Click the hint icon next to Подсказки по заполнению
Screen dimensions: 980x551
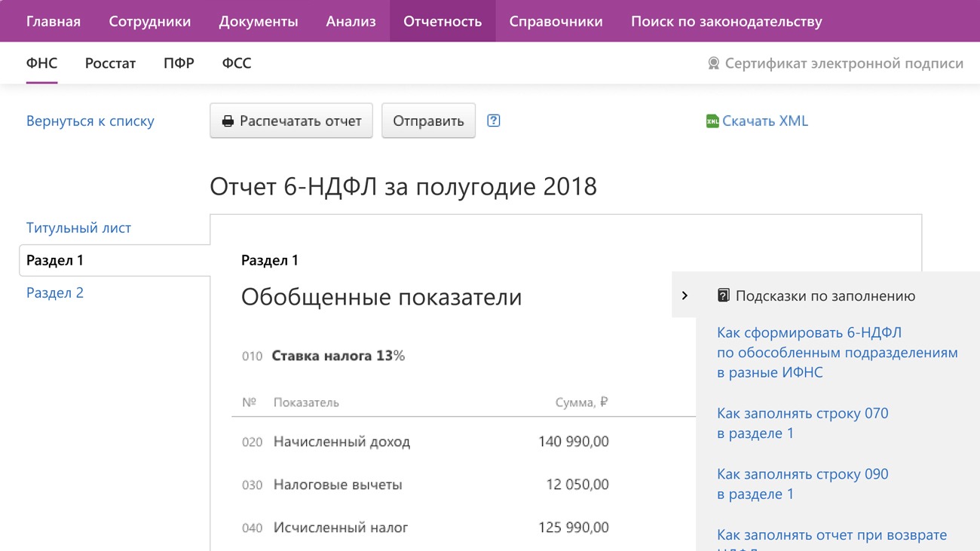[x=723, y=295]
